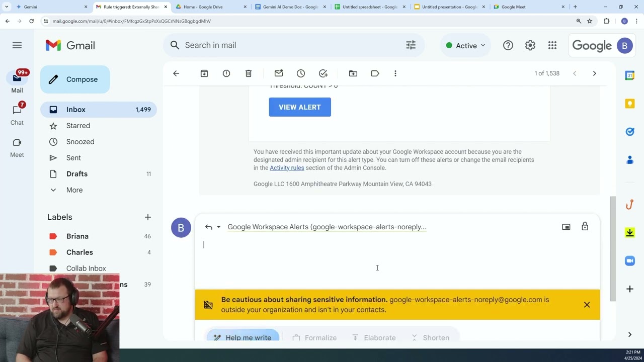Image resolution: width=644 pixels, height=362 pixels.
Task: Hide the side panel chevron
Action: tap(630, 334)
